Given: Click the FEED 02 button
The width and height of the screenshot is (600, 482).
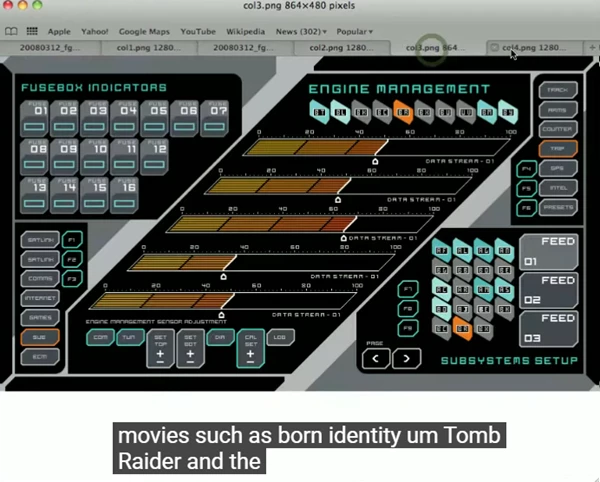Looking at the screenshot, I should [x=549, y=290].
